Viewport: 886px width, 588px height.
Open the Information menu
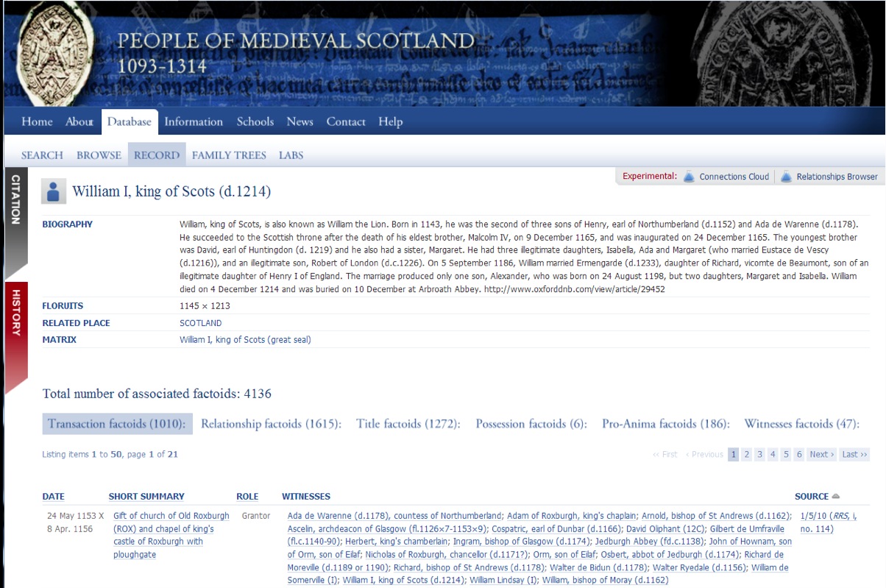pyautogui.click(x=194, y=122)
